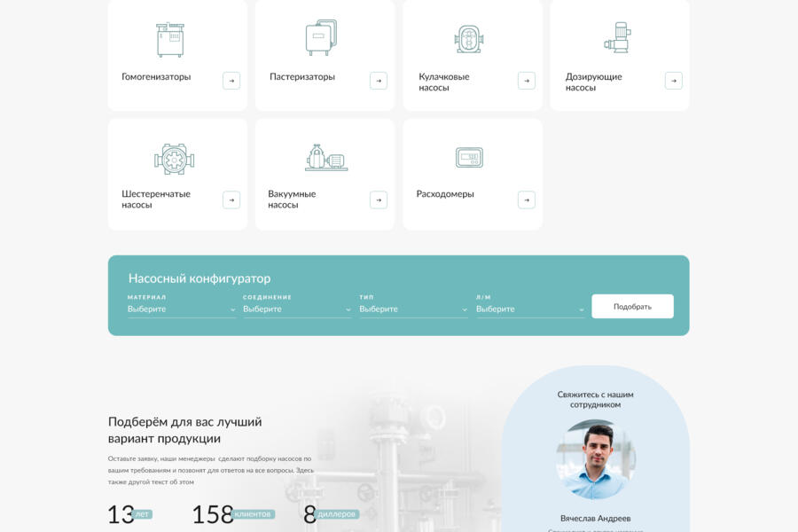The width and height of the screenshot is (798, 532).
Task: Click the gear pump icon
Action: pyautogui.click(x=174, y=158)
